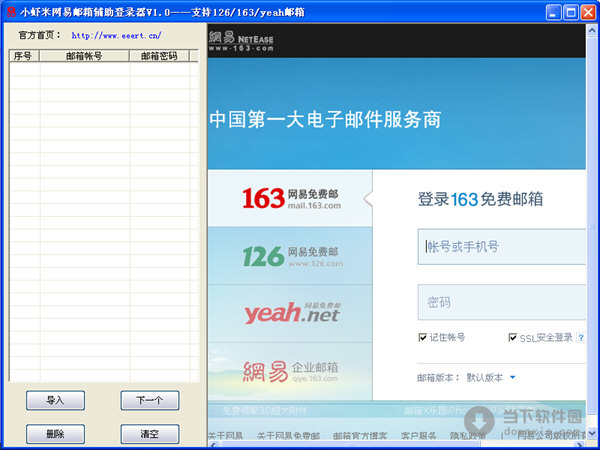Click the browser pane scroll up arrow
This screenshot has width=600, height=450.
[592, 29]
